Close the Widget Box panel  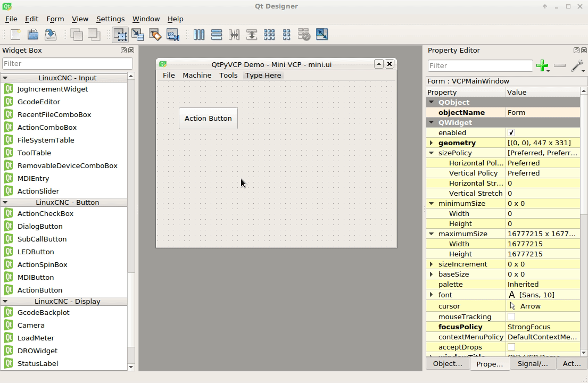tap(131, 50)
